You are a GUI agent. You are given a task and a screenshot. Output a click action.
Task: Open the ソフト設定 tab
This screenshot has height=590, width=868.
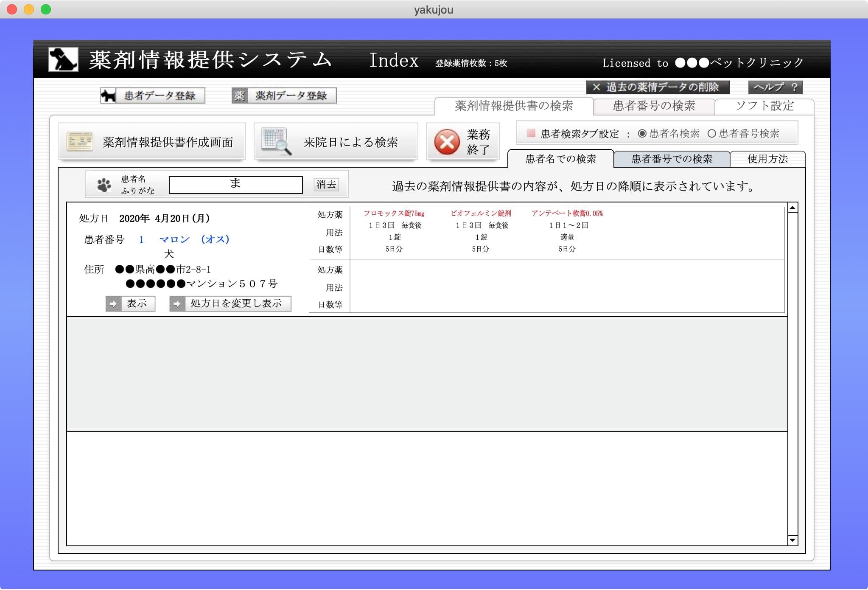click(764, 106)
